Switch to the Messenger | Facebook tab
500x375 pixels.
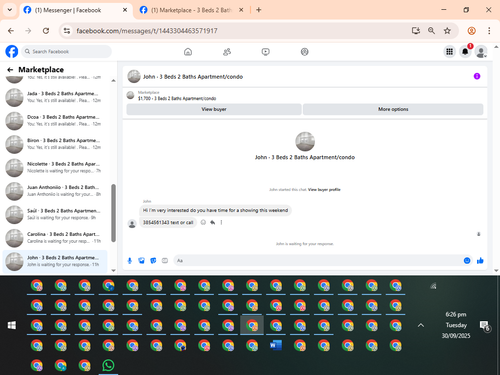click(x=76, y=10)
